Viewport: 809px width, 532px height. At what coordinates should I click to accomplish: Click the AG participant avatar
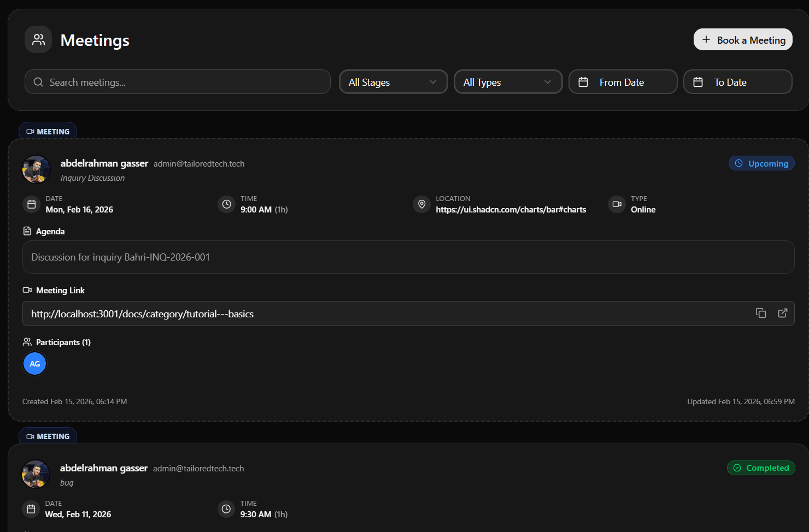(34, 363)
